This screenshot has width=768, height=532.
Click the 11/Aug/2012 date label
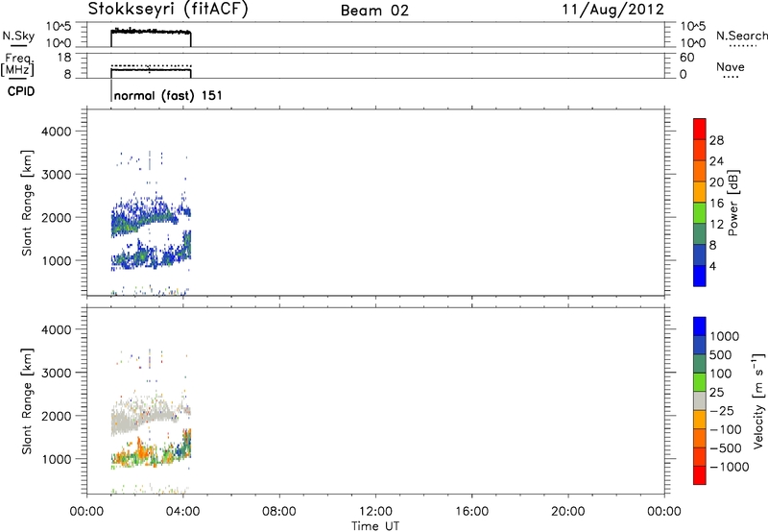click(x=612, y=10)
